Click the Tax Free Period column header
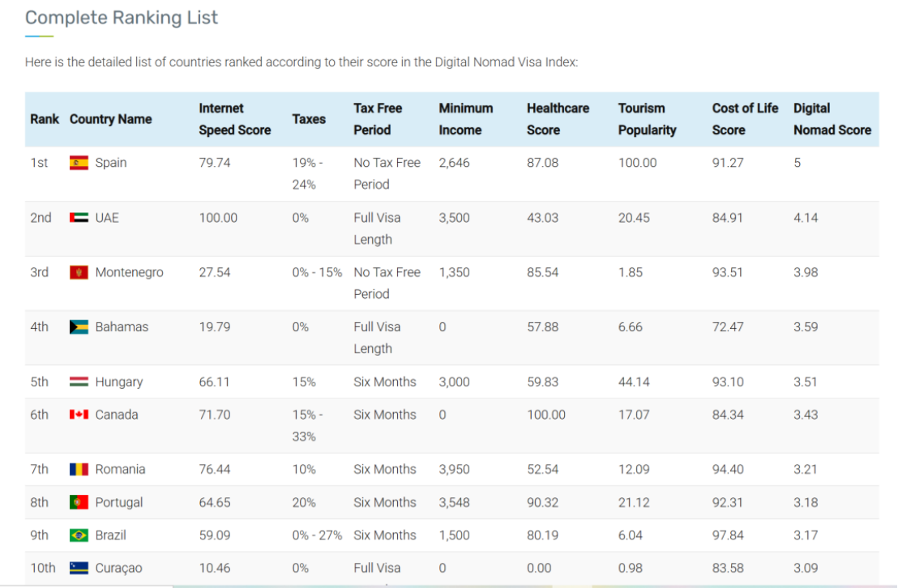 pos(378,119)
